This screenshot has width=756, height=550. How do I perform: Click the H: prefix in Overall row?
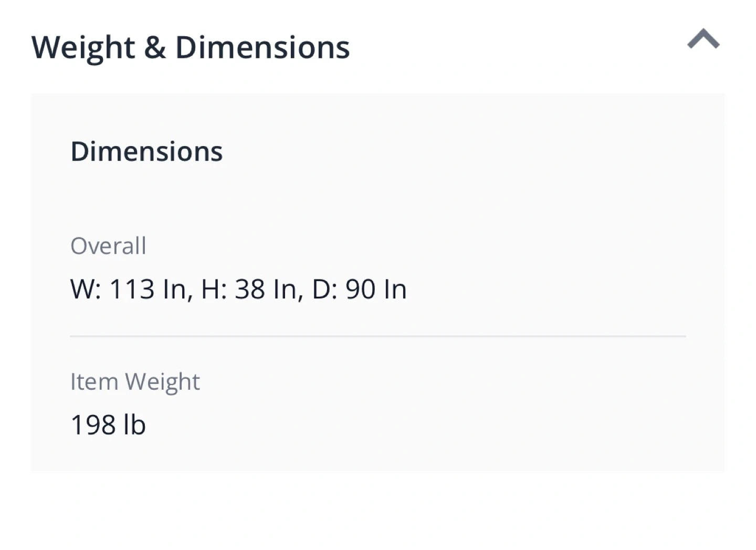coord(214,289)
